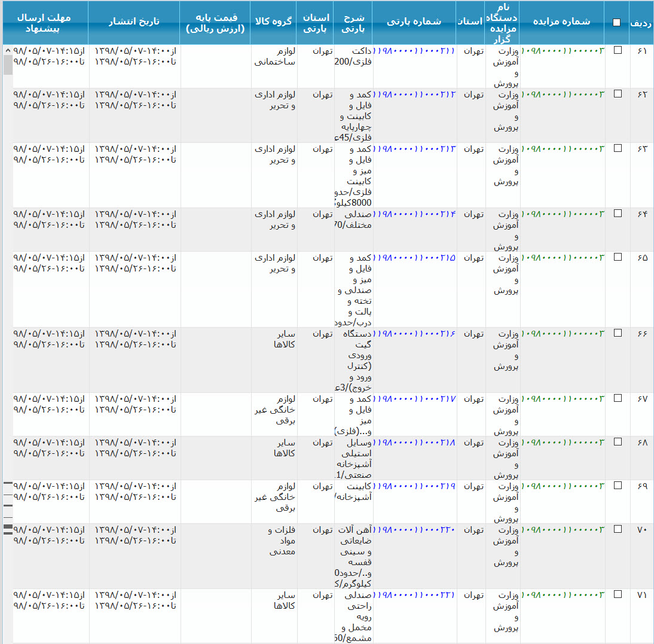The image size is (654, 644).
Task: Select row ۶۷ using its checkbox
Action: point(618,399)
